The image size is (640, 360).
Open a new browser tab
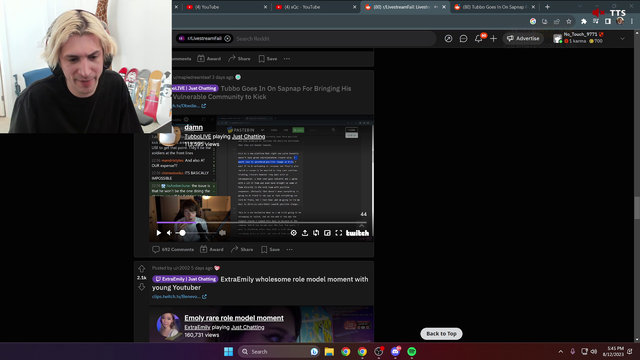point(547,7)
